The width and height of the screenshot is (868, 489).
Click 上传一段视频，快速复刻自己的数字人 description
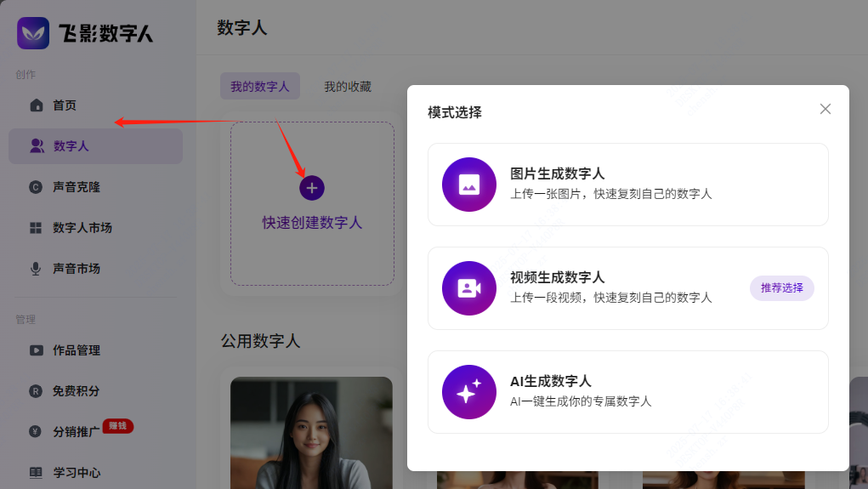tap(610, 298)
